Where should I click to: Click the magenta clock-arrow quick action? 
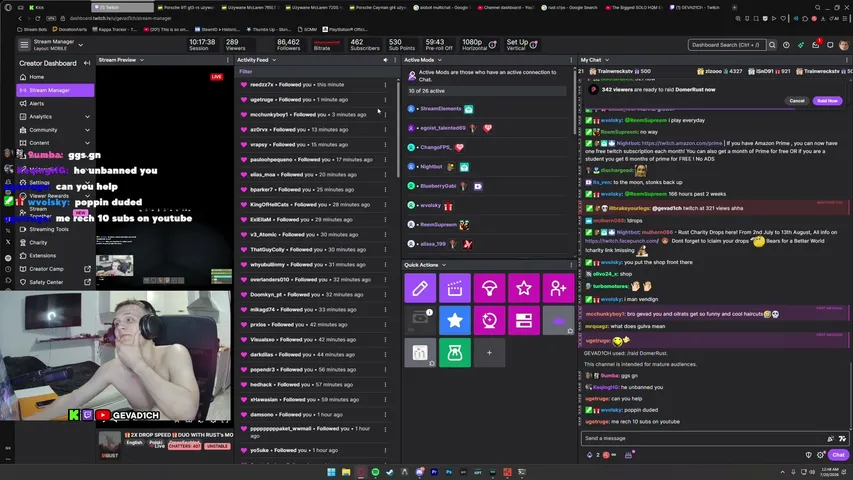[x=489, y=320]
